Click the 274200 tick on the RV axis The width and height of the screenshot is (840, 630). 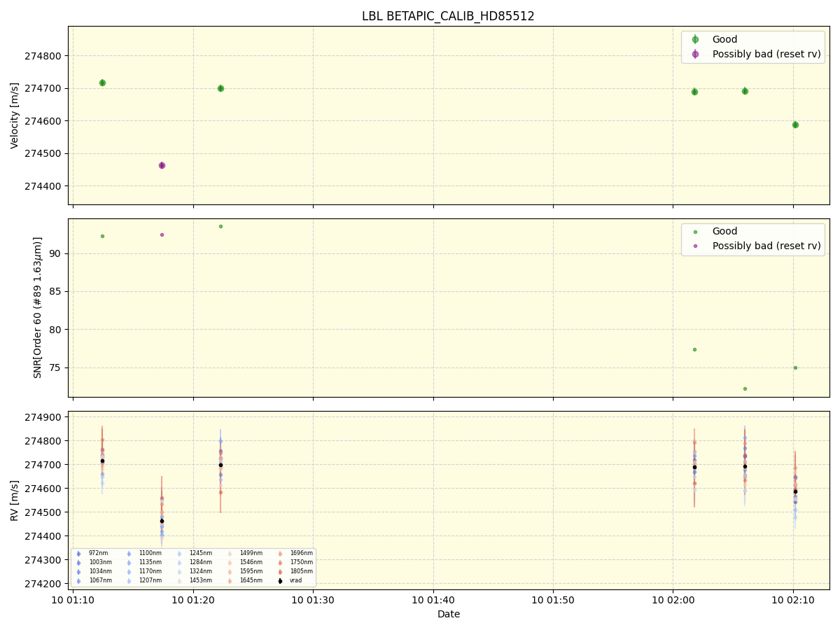(43, 584)
